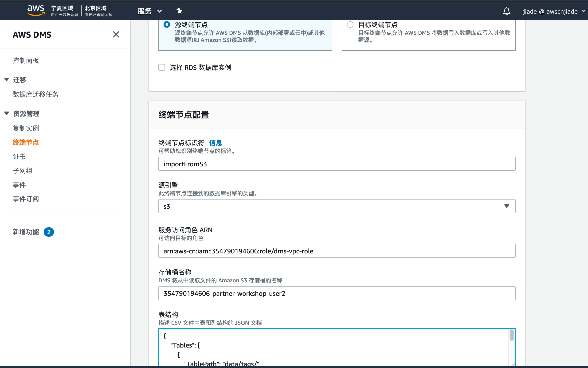Open the jiade account dropdown menu

tap(553, 12)
